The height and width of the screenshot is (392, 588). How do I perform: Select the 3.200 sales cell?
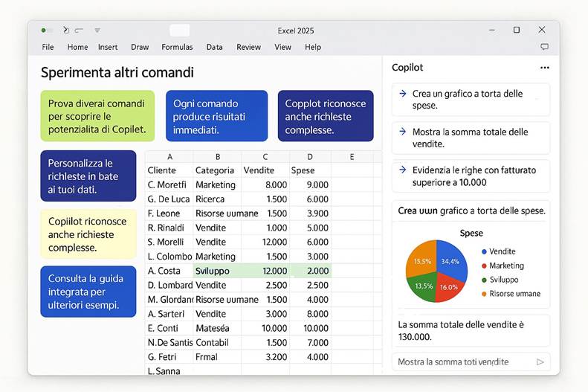pyautogui.click(x=265, y=357)
